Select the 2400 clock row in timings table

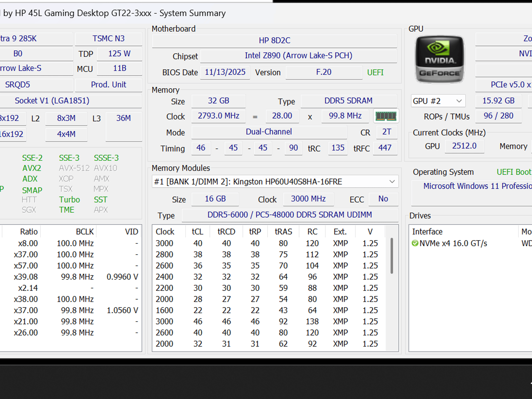click(269, 277)
